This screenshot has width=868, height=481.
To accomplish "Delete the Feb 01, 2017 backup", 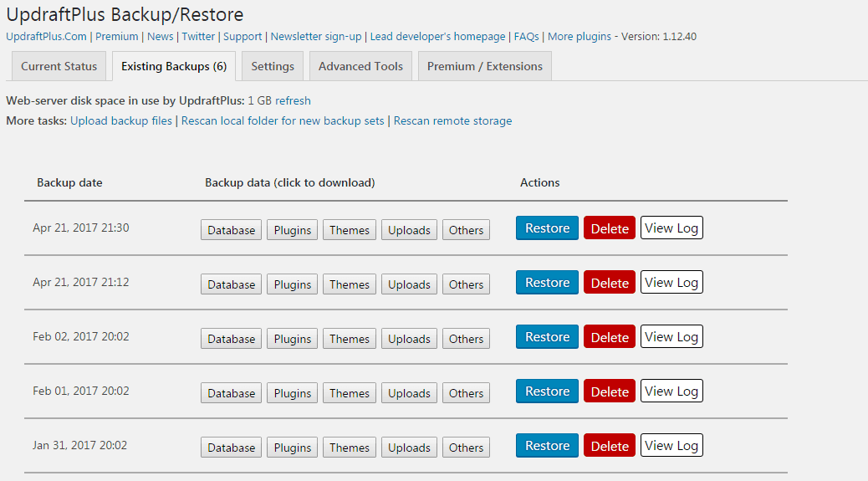I will (x=610, y=391).
